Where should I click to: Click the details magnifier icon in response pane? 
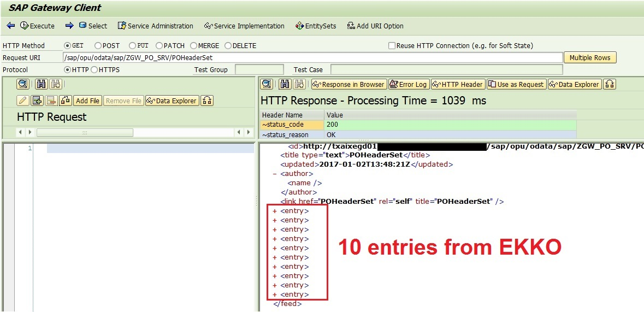[x=267, y=84]
